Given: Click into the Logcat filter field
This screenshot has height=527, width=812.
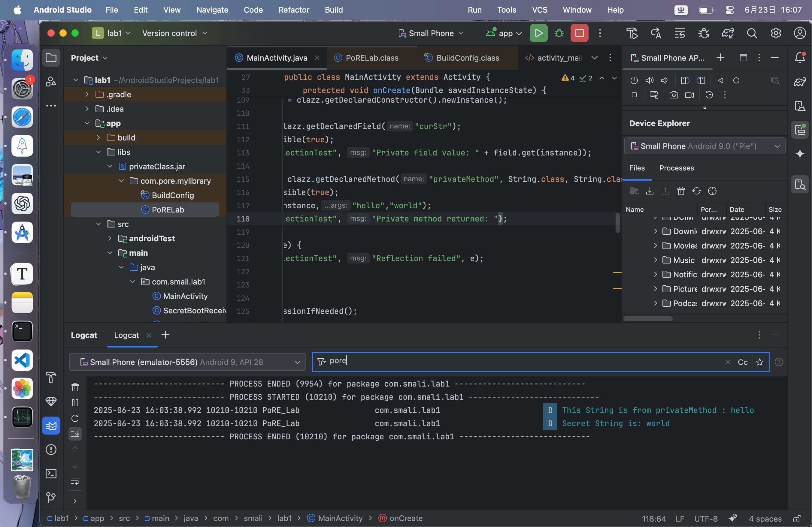Looking at the screenshot, I should pos(512,362).
